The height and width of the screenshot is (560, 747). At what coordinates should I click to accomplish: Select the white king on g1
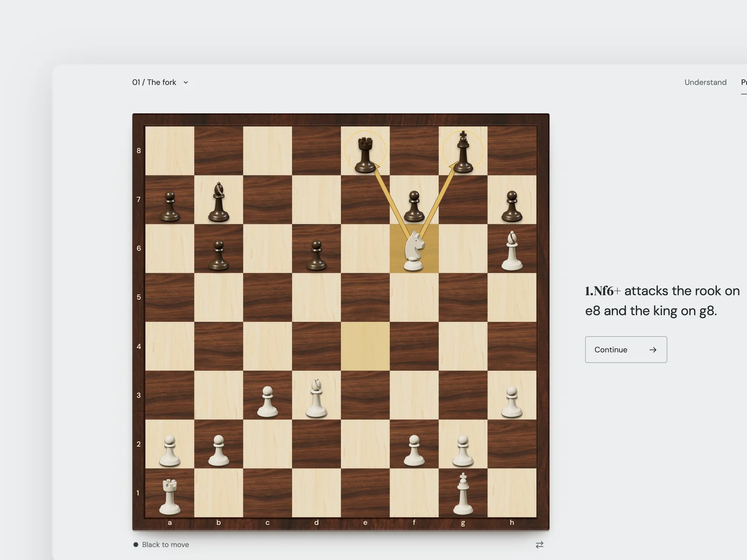[463, 494]
